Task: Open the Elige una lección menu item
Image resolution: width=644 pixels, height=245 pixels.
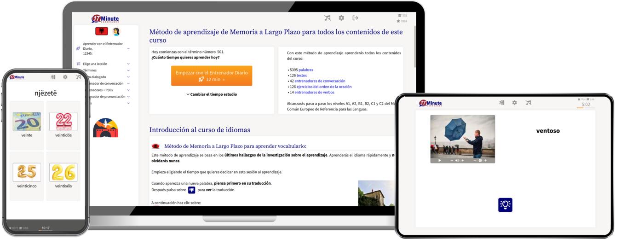Action: pyautogui.click(x=95, y=64)
